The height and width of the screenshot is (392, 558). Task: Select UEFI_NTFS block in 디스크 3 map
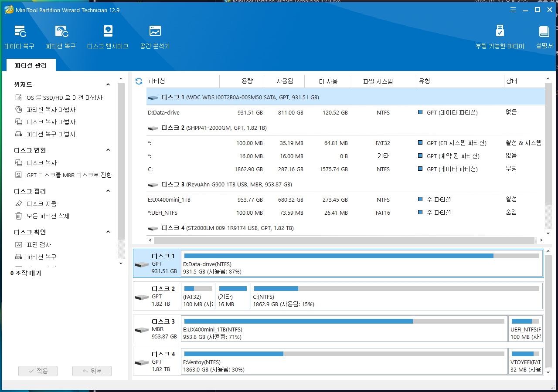point(526,328)
